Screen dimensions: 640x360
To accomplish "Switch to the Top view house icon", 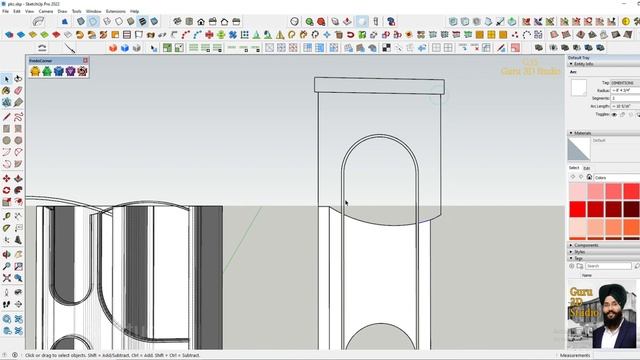I will pyautogui.click(x=189, y=22).
